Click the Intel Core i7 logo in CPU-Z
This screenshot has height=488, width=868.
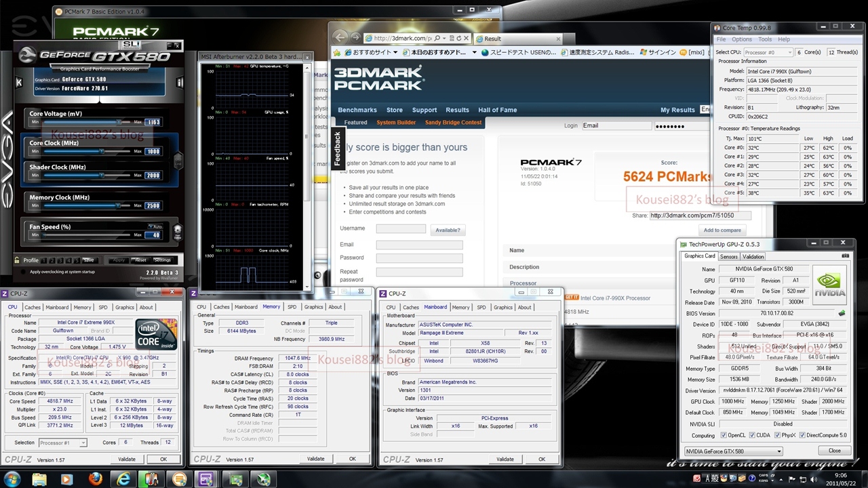157,333
